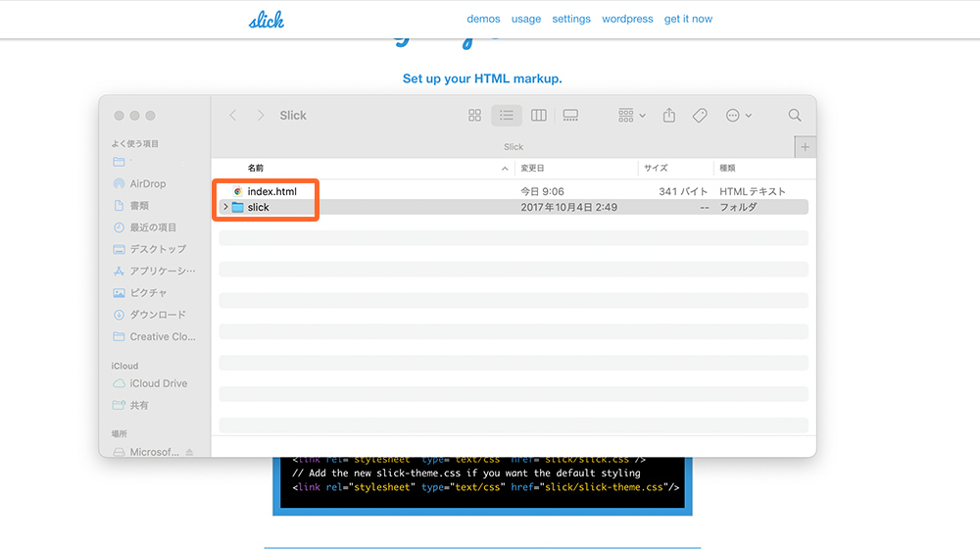
Task: Open ピクチャ in the sidebar
Action: (148, 293)
